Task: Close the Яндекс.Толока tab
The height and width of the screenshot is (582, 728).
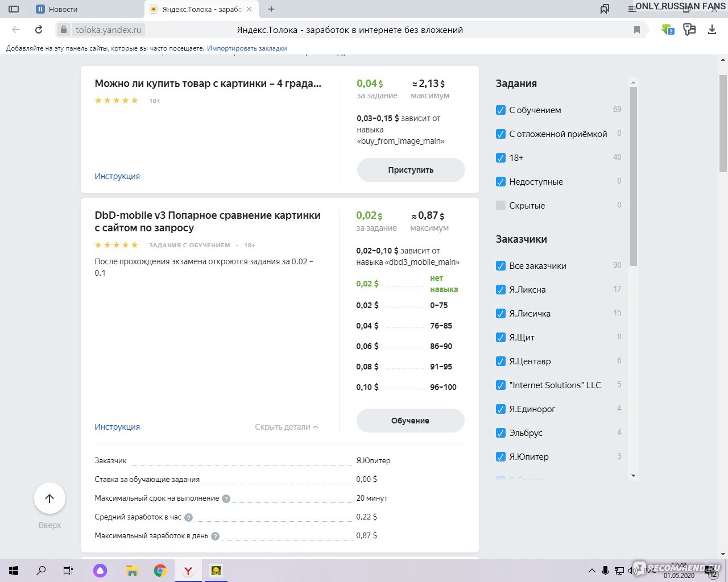Action: pyautogui.click(x=249, y=9)
